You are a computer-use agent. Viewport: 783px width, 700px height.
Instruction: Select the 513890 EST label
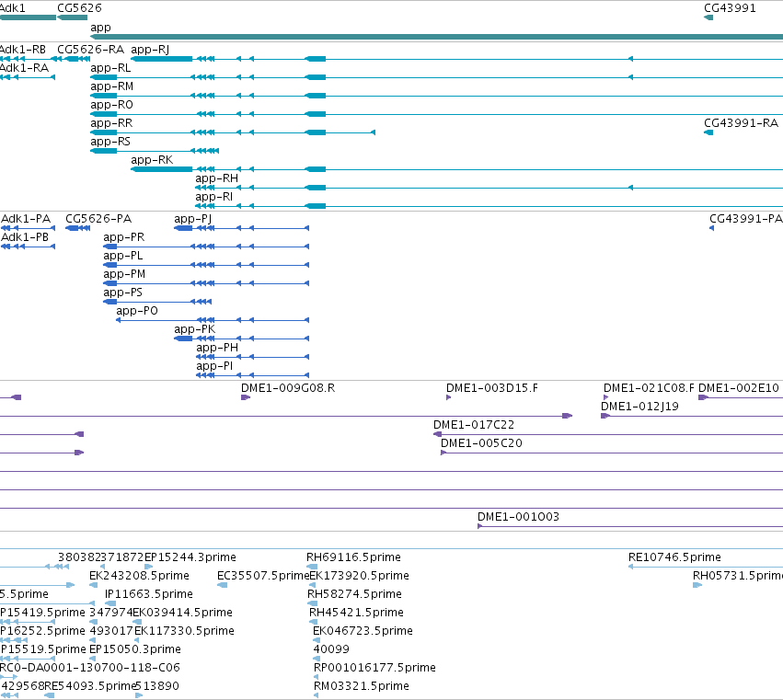(156, 686)
